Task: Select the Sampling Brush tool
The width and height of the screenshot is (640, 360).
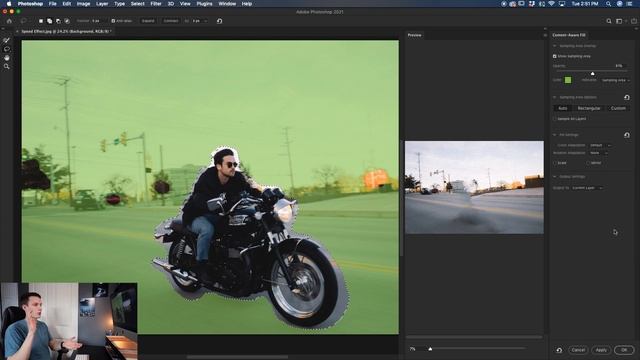Action: [7, 40]
